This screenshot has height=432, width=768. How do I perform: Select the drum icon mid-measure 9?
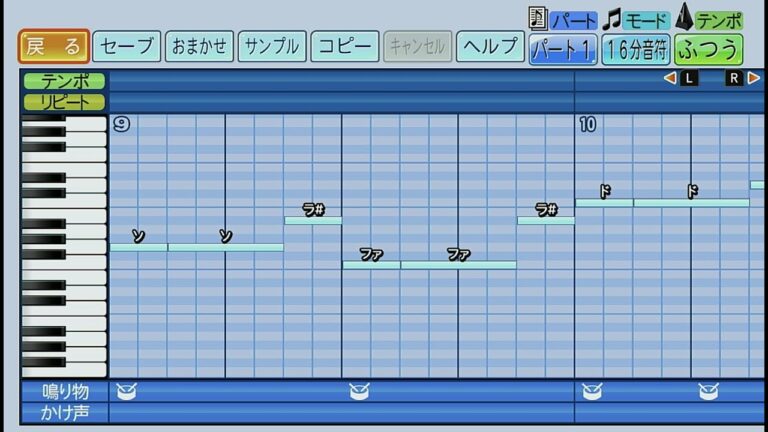[x=359, y=391]
